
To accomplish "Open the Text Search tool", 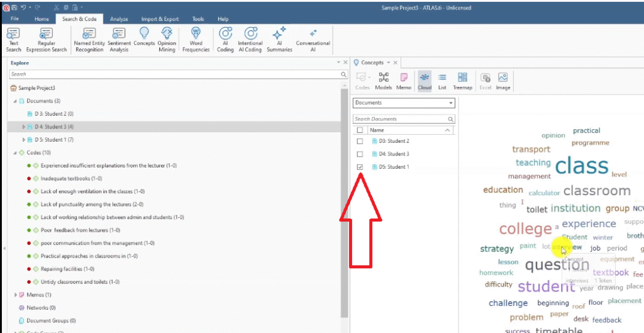I will 13,39.
